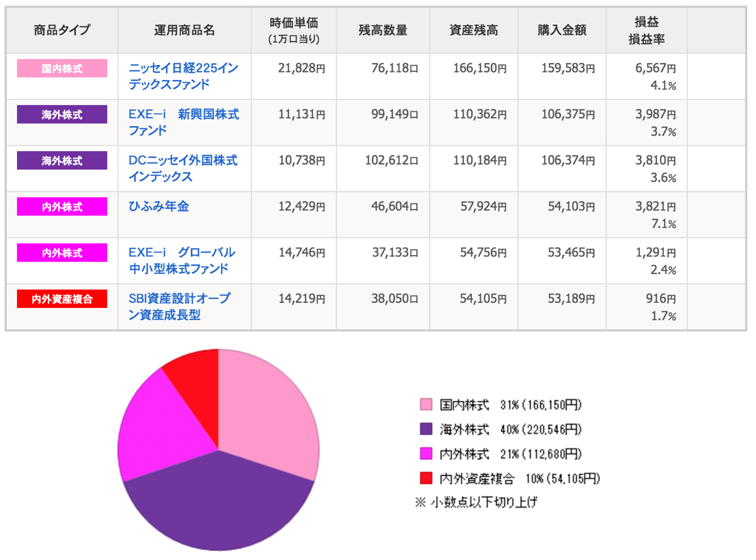The width and height of the screenshot is (756, 560).
Task: Click the red 内外資産複合 legend swatch
Action: click(x=426, y=479)
